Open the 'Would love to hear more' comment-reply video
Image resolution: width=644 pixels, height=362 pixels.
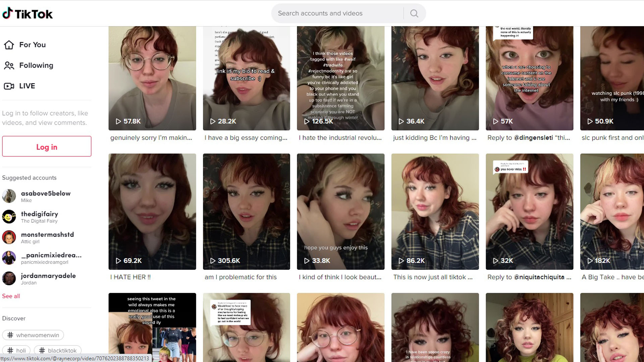[x=247, y=327]
